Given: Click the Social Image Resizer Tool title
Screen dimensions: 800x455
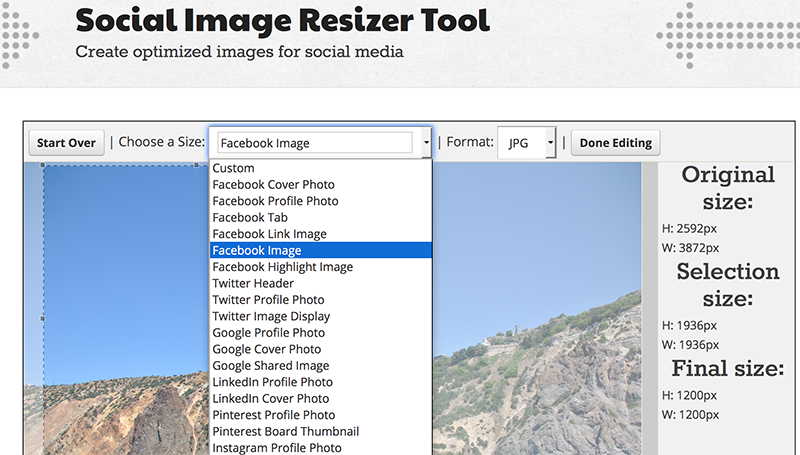Looking at the screenshot, I should 283,20.
